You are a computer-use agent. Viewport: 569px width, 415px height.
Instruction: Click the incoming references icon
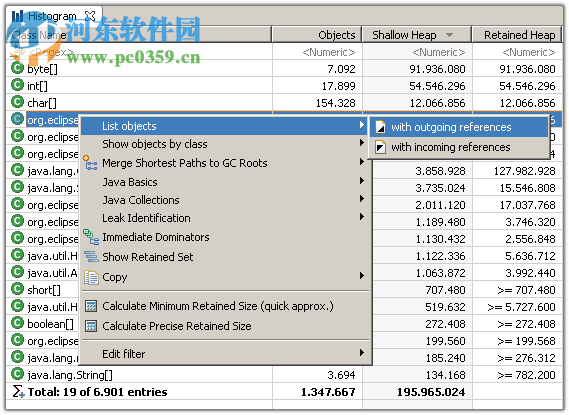coord(380,147)
